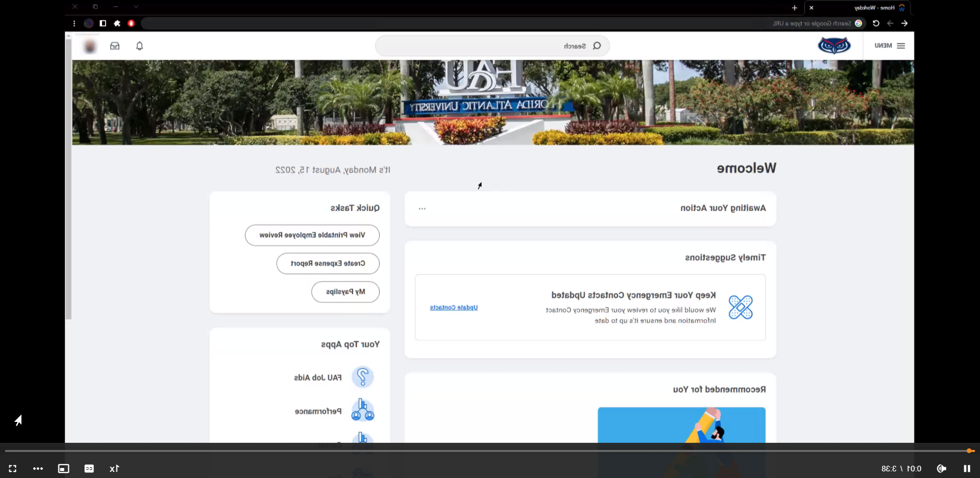The width and height of the screenshot is (980, 478).
Task: Click the Quick Tasks heading
Action: (x=355, y=208)
